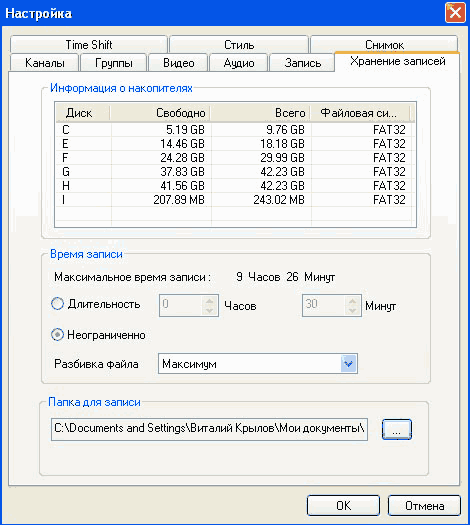The width and height of the screenshot is (470, 525).
Task: Select the Длительность radio button
Action: 57,304
